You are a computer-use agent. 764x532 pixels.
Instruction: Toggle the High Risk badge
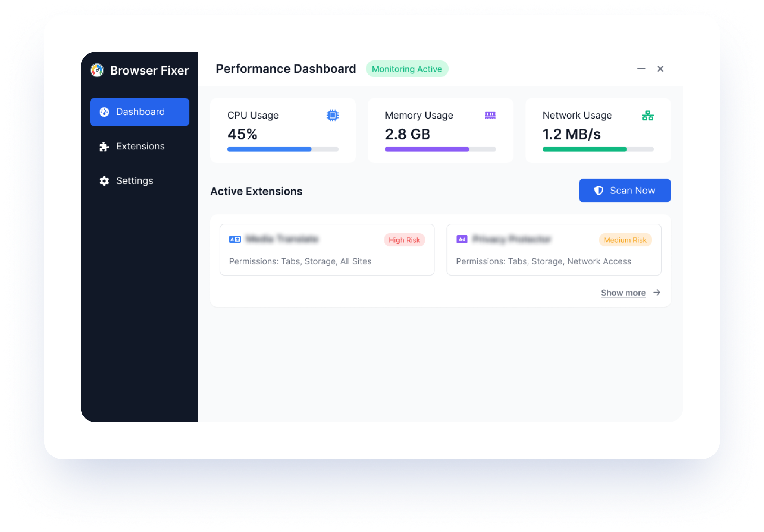pyautogui.click(x=404, y=240)
